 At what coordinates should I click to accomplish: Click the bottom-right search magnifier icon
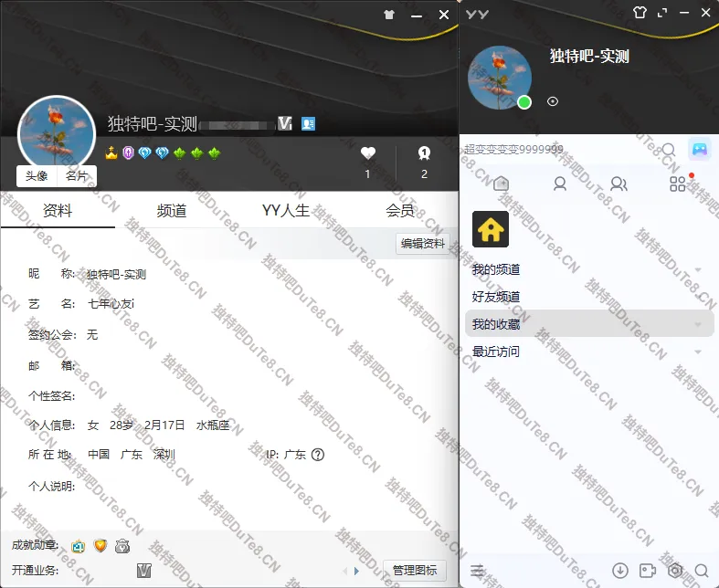(x=702, y=571)
